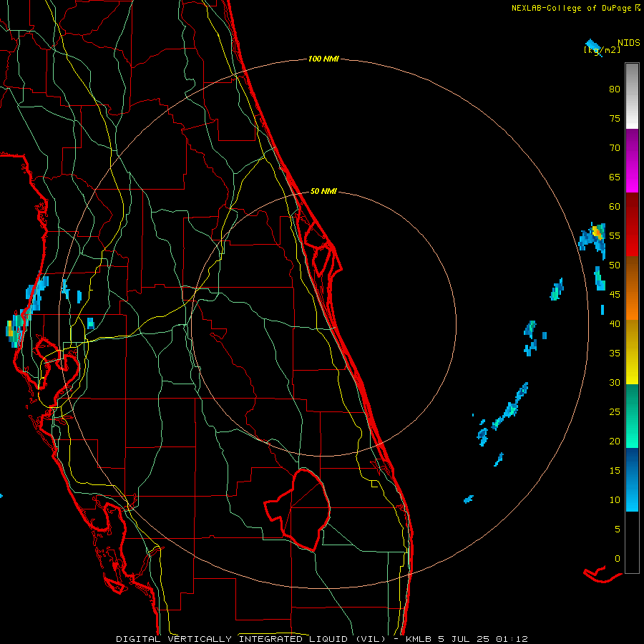
Task: Pick the brown-orange segment of color bar
Action: point(632,288)
